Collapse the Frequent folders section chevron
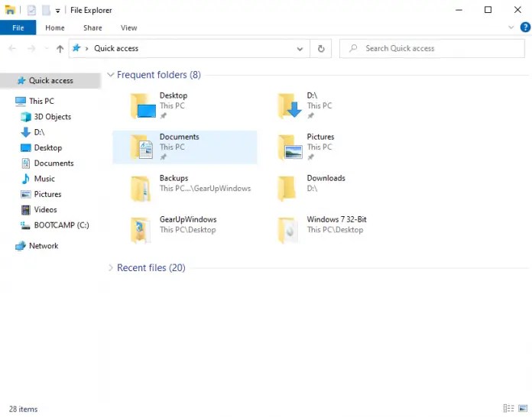 [x=110, y=75]
